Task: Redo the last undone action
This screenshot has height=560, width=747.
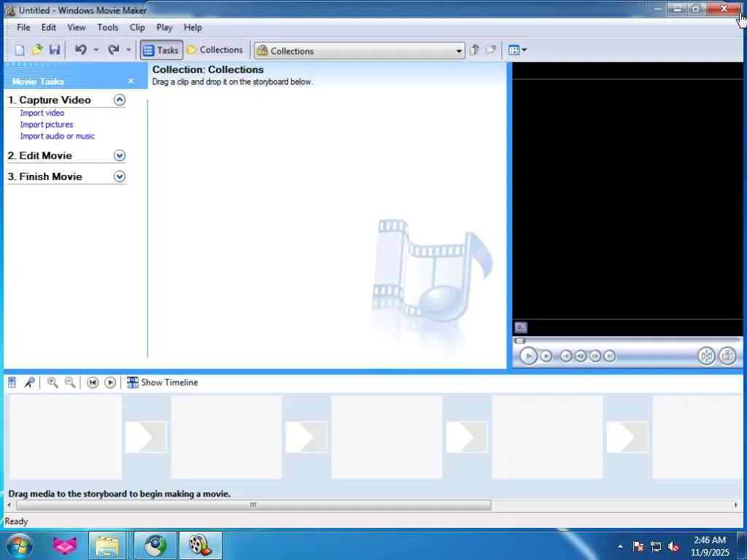Action: [113, 50]
